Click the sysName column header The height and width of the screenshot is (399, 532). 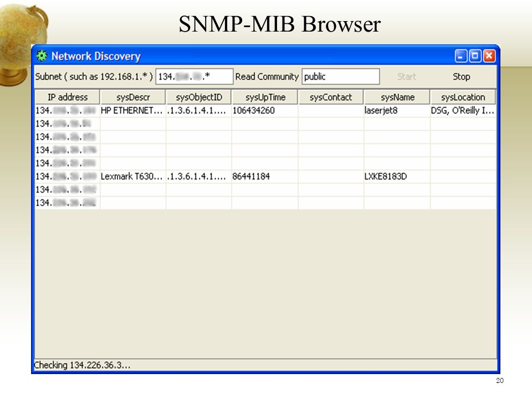tap(397, 98)
